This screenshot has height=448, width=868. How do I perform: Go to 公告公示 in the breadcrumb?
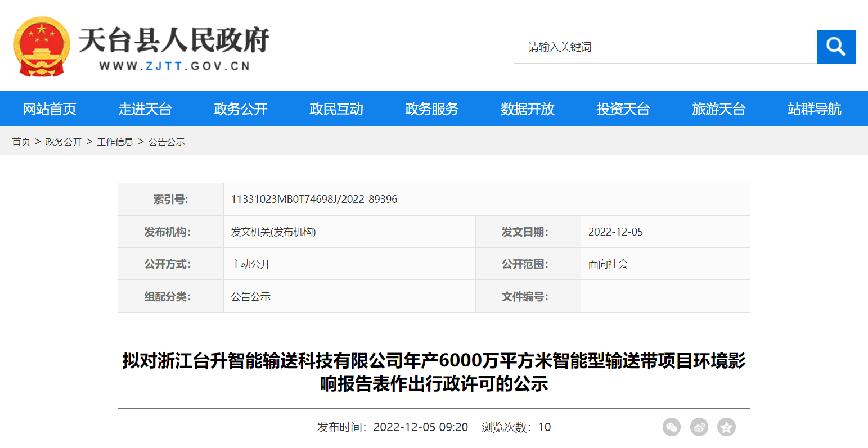tap(167, 142)
